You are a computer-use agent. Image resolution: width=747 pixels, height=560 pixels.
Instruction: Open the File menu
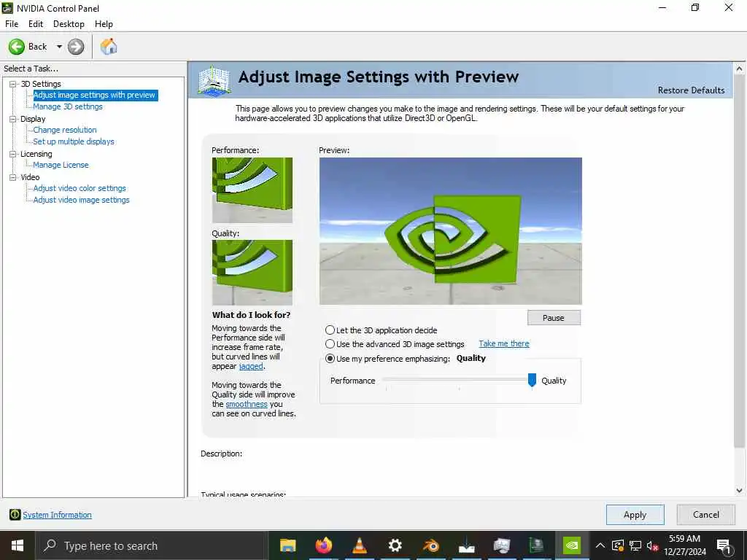click(x=12, y=24)
